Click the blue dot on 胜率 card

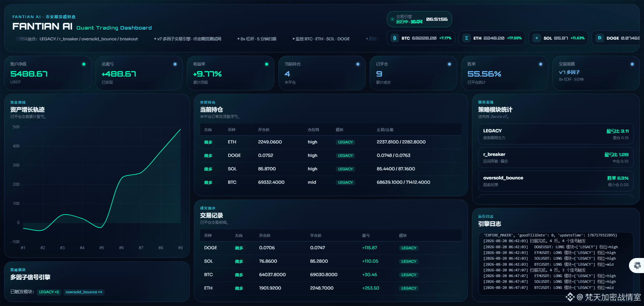[x=541, y=64]
